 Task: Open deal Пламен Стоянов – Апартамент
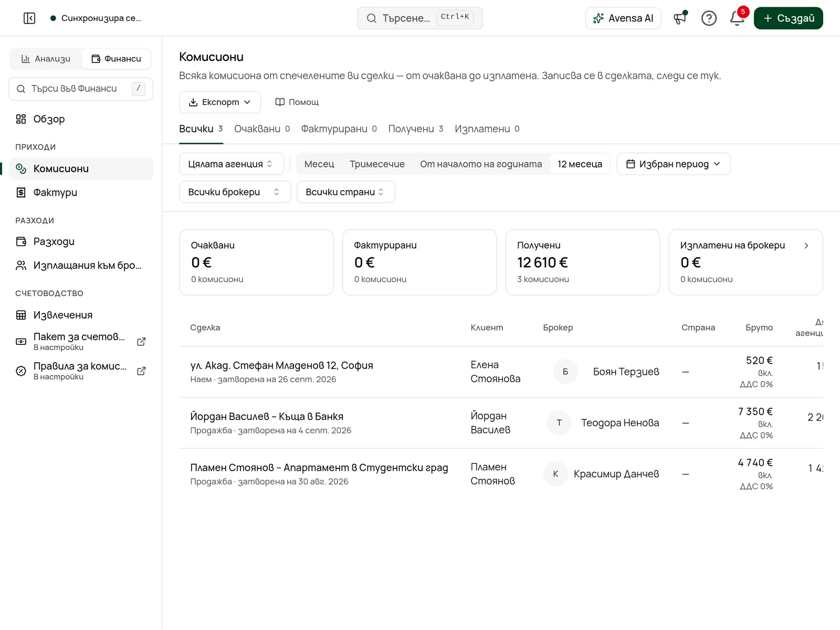319,467
